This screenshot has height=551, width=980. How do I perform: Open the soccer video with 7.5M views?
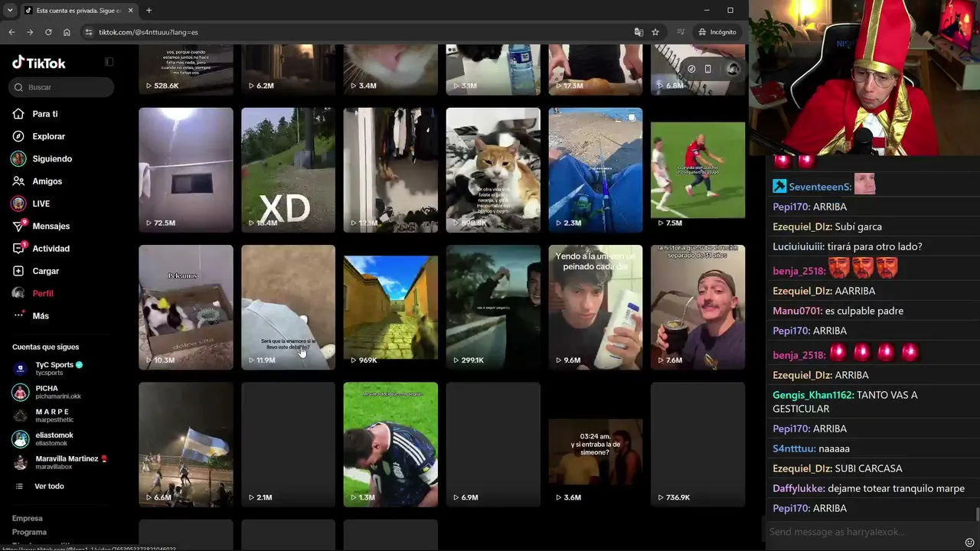pos(697,170)
